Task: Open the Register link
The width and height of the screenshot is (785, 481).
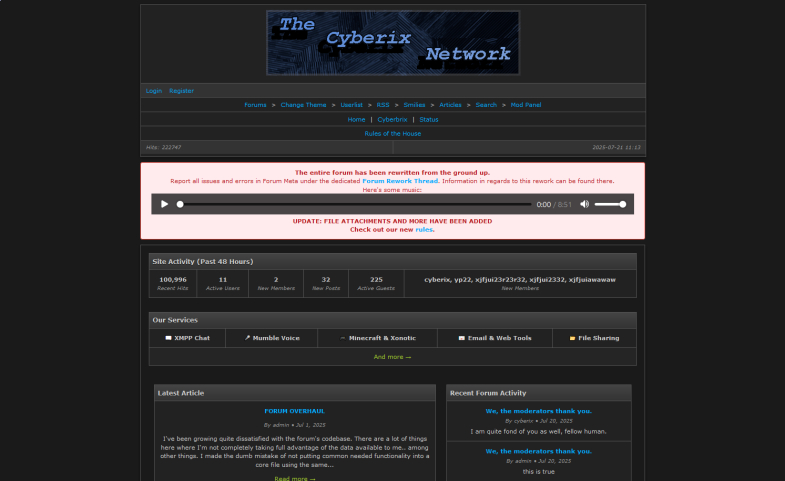Action: click(181, 91)
